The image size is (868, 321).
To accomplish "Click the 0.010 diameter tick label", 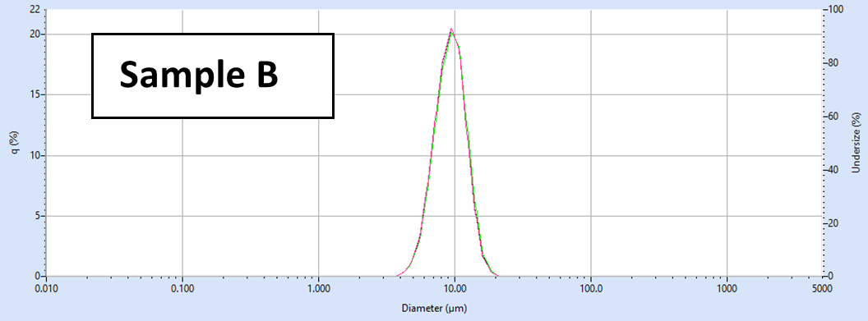I will 47,289.
